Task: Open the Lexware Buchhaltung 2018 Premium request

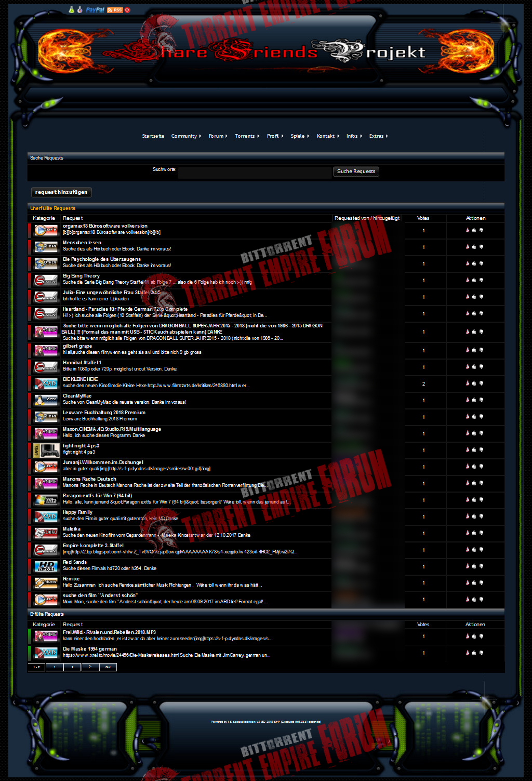Action: [104, 413]
